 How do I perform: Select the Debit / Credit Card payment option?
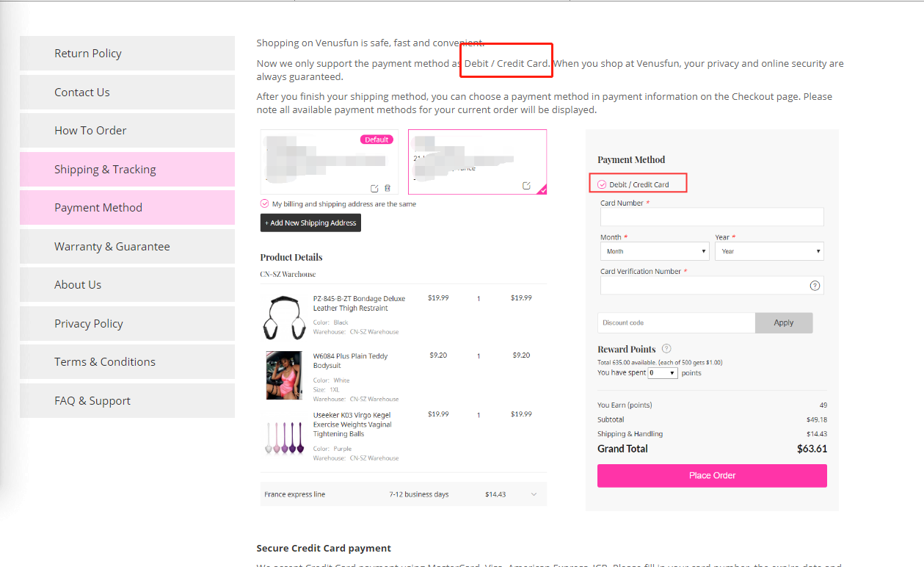pyautogui.click(x=602, y=184)
